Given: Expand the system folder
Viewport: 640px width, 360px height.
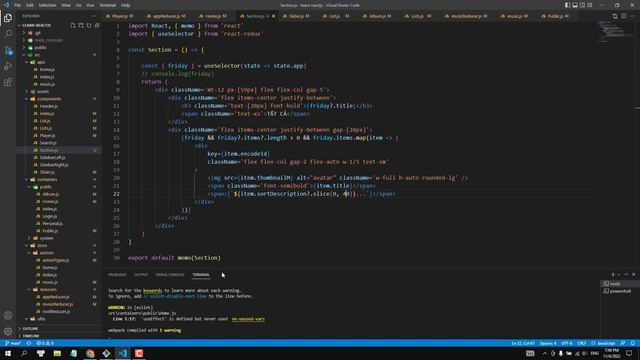Looking at the screenshot, I should pyautogui.click(x=46, y=238).
